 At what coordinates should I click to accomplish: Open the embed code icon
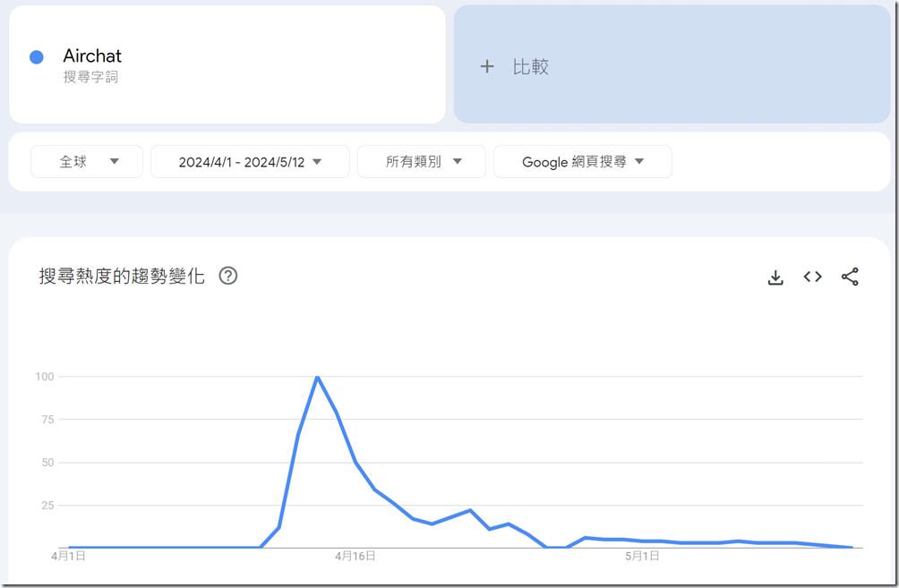coord(812,277)
